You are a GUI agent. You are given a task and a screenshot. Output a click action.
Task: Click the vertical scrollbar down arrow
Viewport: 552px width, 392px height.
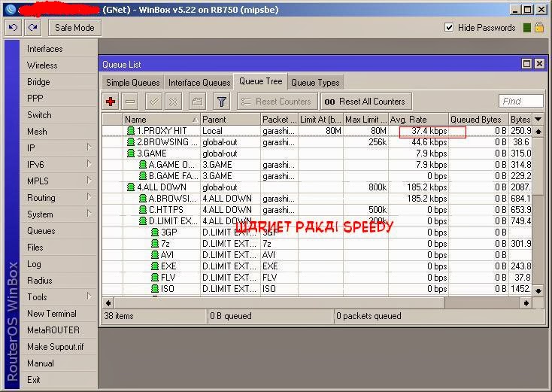(538, 291)
